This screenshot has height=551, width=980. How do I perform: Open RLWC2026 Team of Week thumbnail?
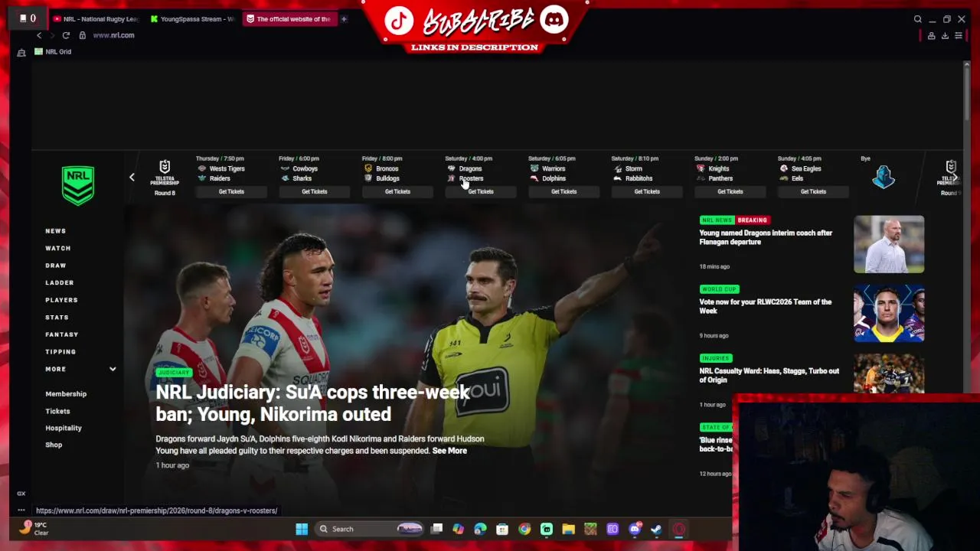point(889,313)
